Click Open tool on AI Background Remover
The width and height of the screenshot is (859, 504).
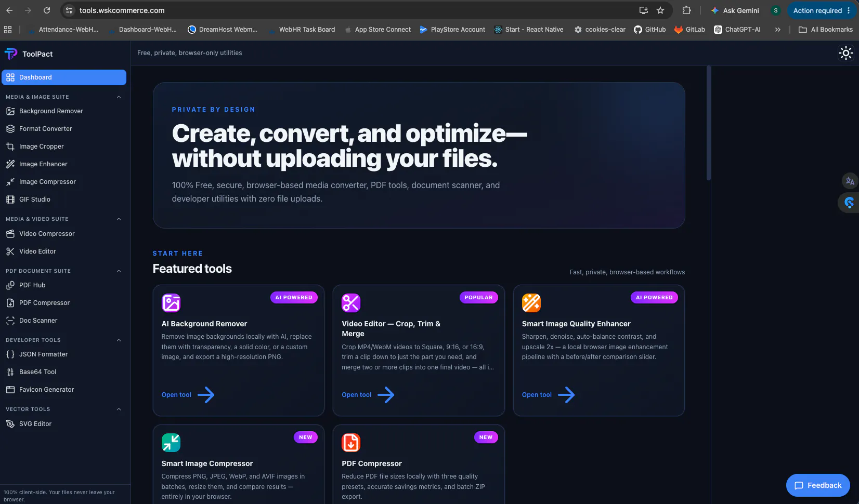(x=188, y=395)
